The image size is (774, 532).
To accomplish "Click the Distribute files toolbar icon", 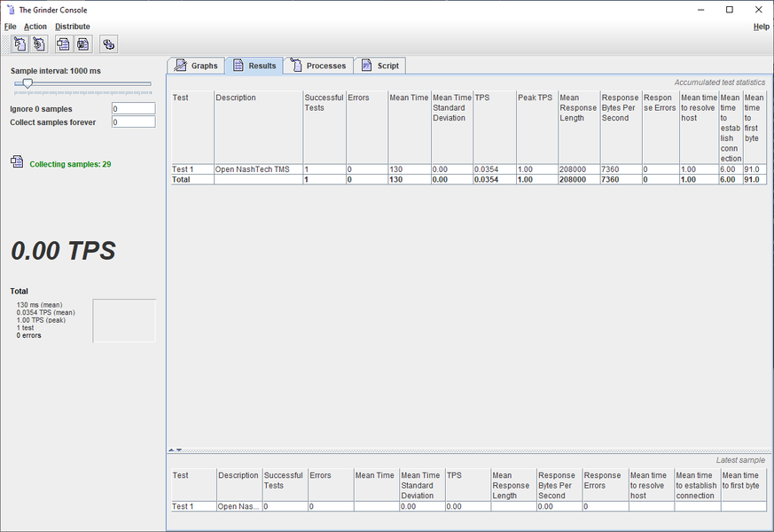I will click(x=108, y=44).
